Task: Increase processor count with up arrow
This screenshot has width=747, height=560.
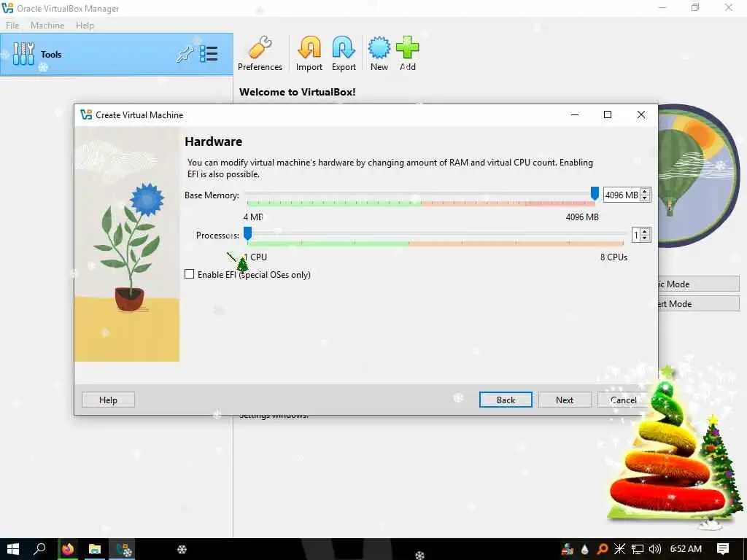Action: (x=645, y=231)
